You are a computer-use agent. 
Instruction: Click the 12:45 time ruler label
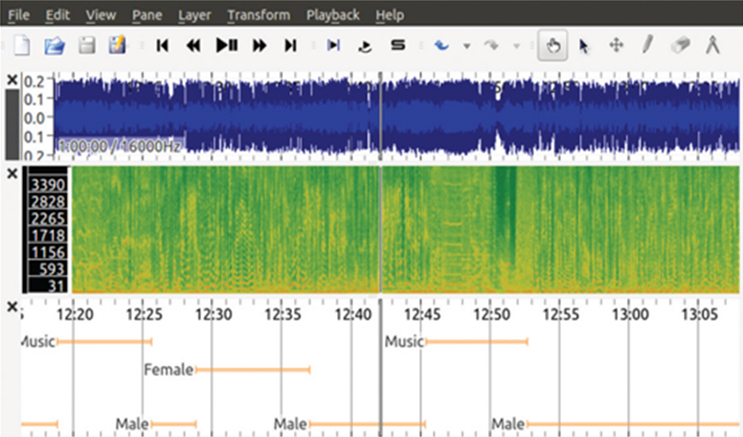[x=422, y=314]
